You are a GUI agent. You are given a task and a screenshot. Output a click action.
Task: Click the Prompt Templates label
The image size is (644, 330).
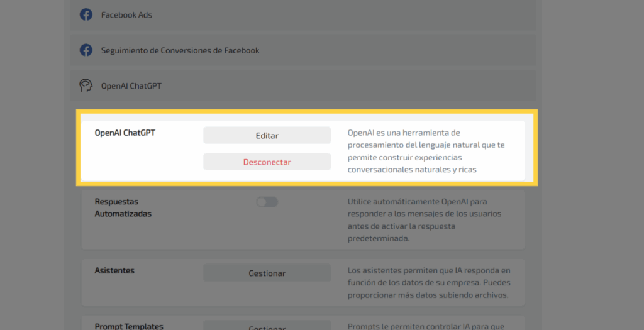129,326
